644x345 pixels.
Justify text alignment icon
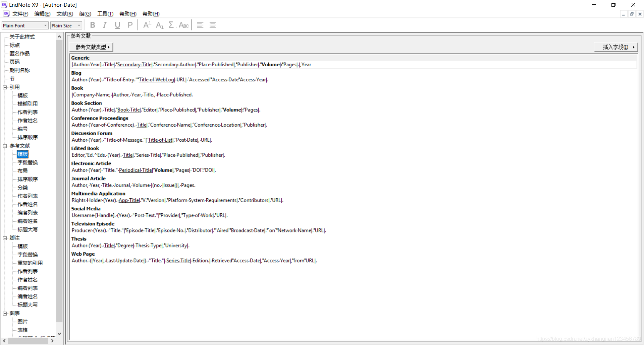tap(213, 25)
